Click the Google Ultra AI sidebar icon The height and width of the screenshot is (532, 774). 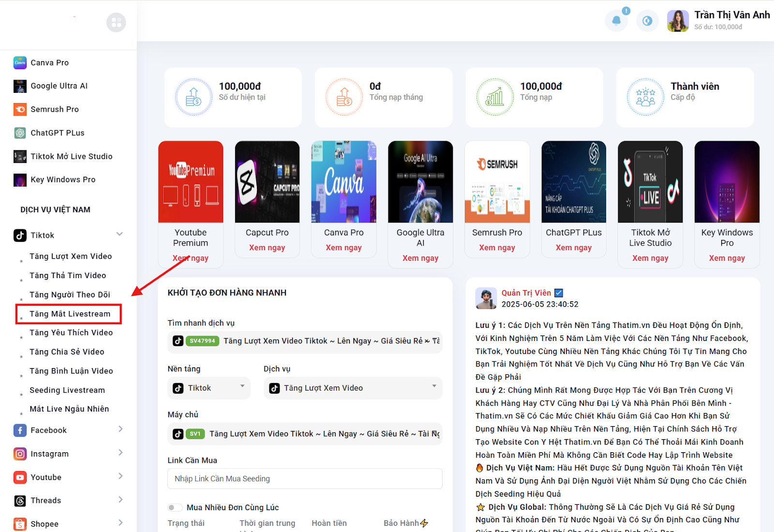tap(20, 86)
